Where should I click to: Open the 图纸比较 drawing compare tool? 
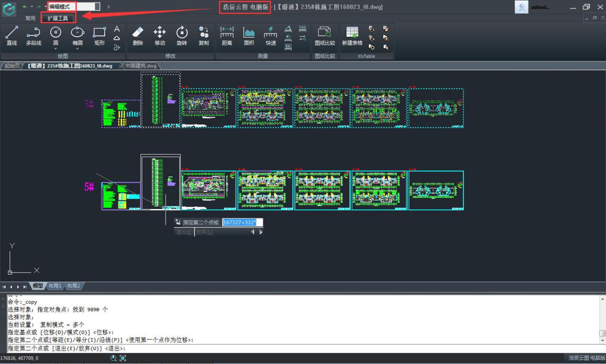[x=325, y=36]
